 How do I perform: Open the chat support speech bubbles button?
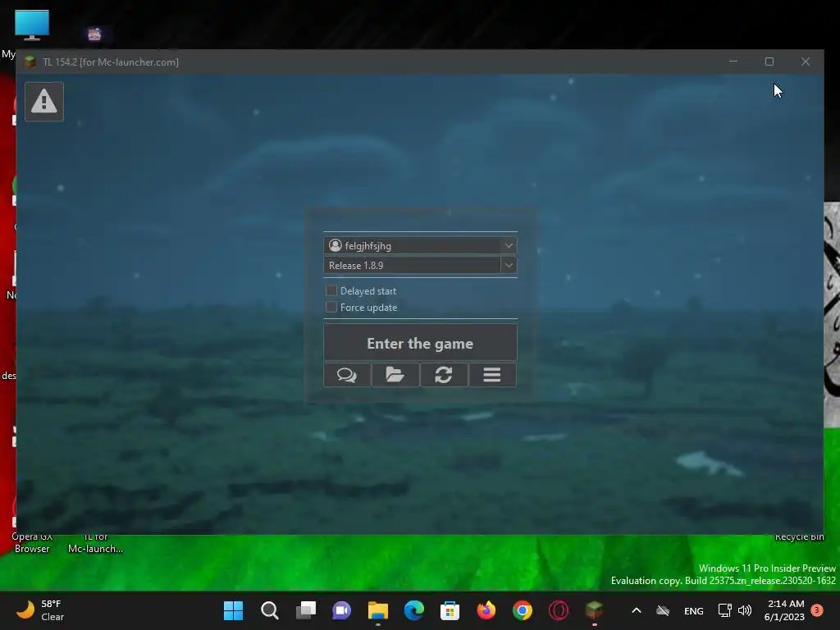347,375
